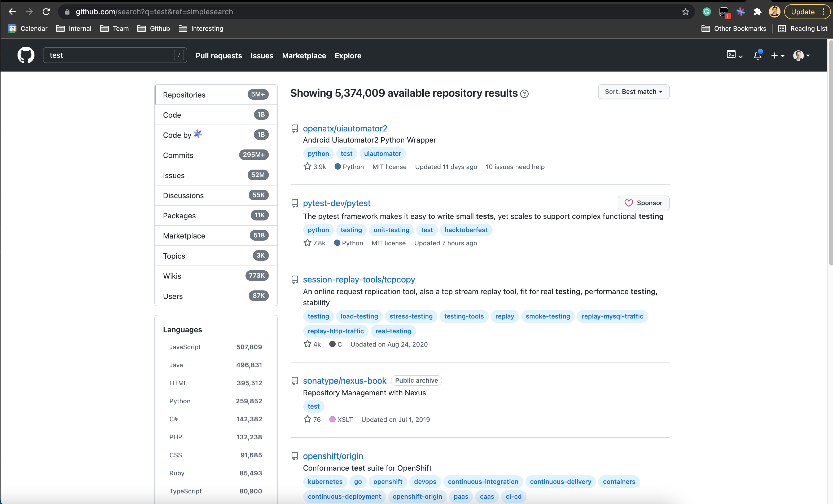Click the stress-testing topic tag

[411, 316]
